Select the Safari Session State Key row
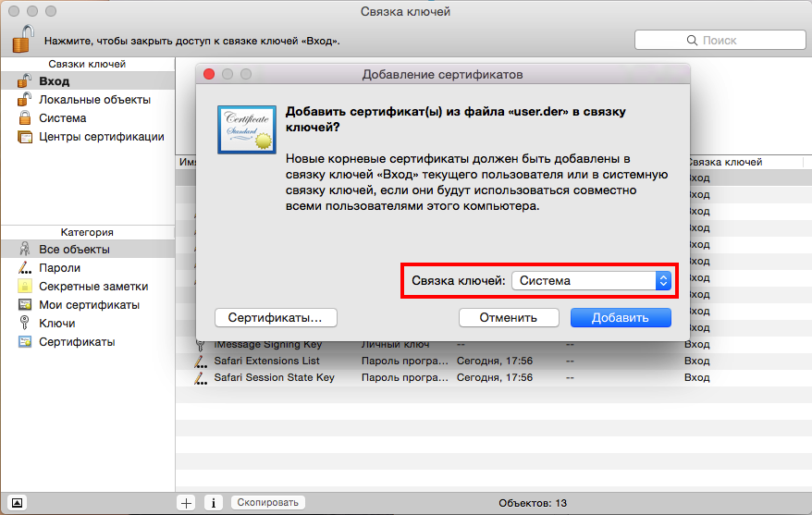This screenshot has height=515, width=812. tap(494, 377)
